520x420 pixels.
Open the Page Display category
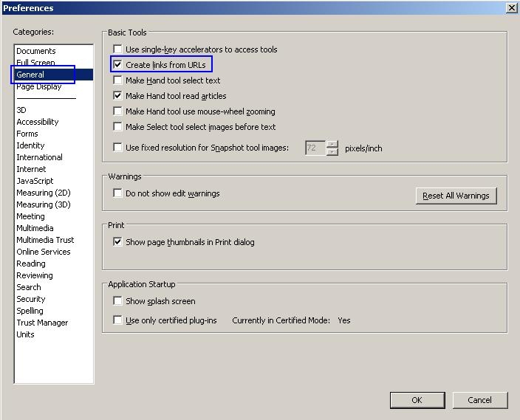pos(39,87)
